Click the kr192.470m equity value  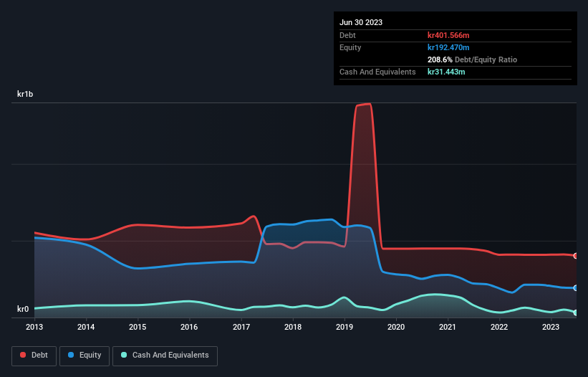[x=448, y=47]
